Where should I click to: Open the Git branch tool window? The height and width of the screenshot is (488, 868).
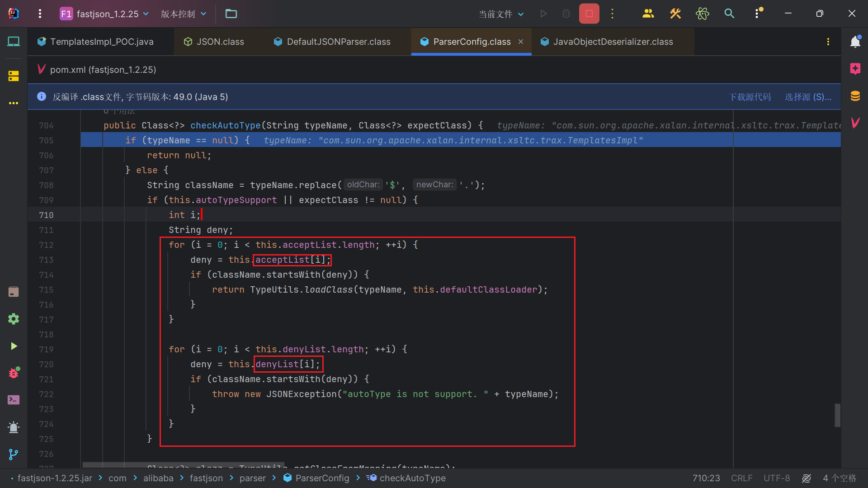(x=14, y=454)
